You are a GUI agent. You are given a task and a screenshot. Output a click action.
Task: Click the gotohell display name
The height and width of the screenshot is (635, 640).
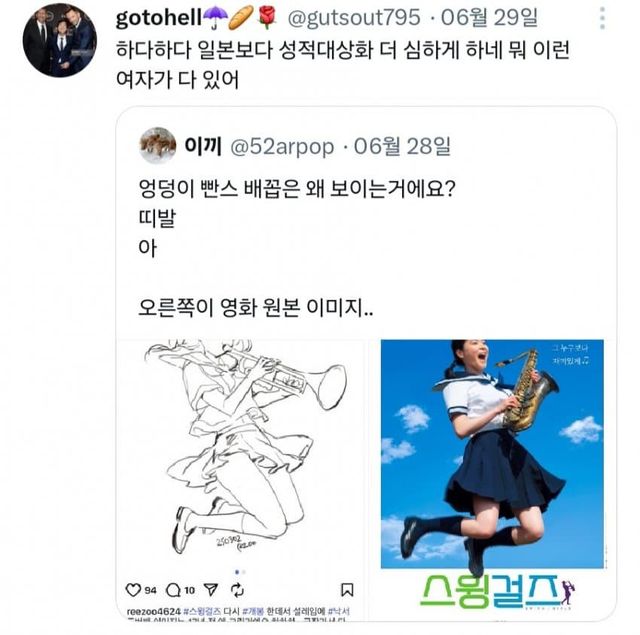(x=159, y=18)
